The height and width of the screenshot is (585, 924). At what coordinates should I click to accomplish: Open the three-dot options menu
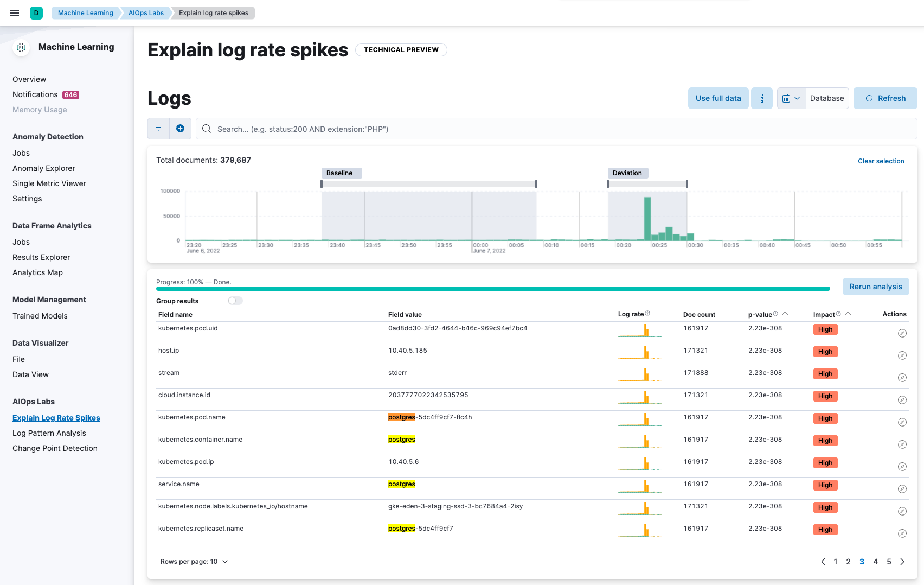click(761, 98)
